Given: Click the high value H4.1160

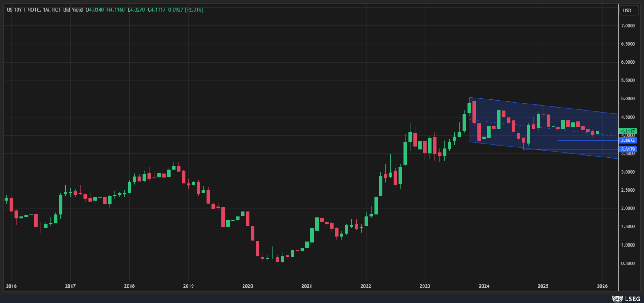Looking at the screenshot, I should coord(116,10).
